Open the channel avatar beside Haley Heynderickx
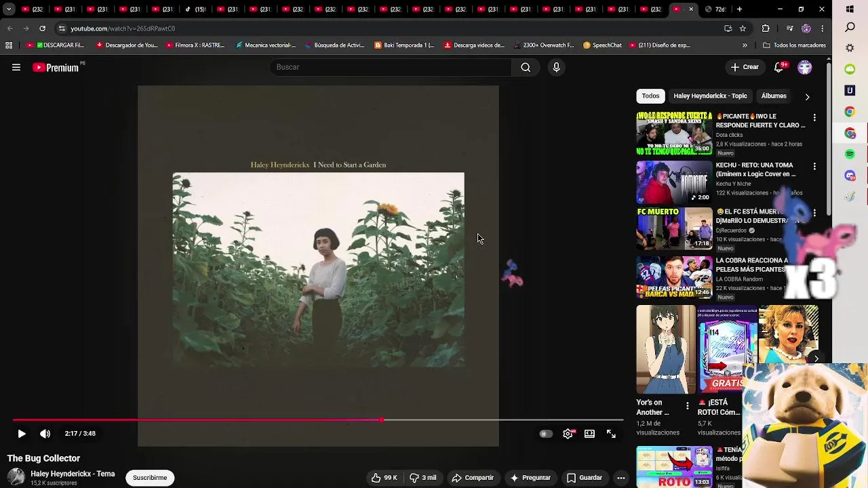Image resolution: width=868 pixels, height=488 pixels. click(x=16, y=477)
